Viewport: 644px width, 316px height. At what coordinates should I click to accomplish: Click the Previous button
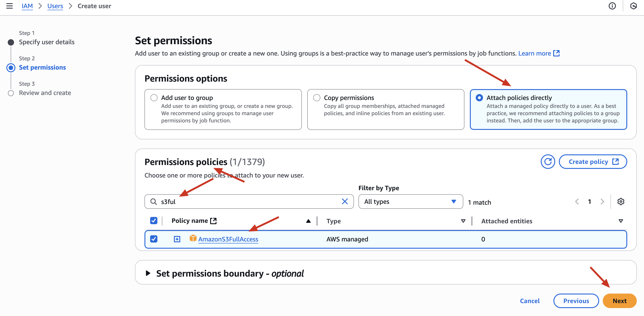(x=576, y=301)
